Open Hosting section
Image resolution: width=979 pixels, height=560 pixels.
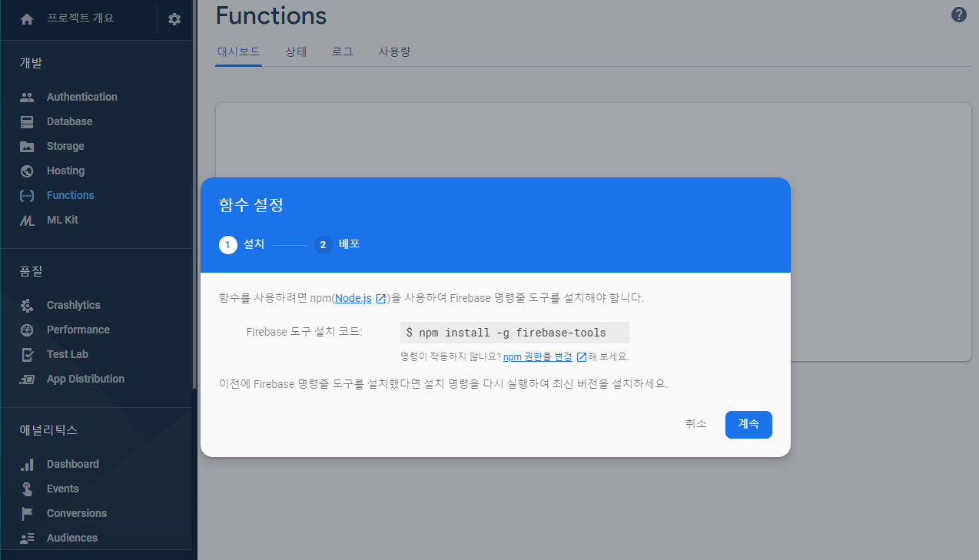point(65,171)
